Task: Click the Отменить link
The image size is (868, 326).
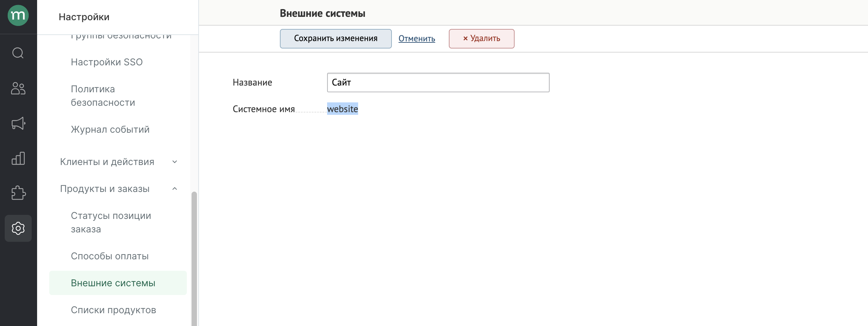Action: [417, 39]
